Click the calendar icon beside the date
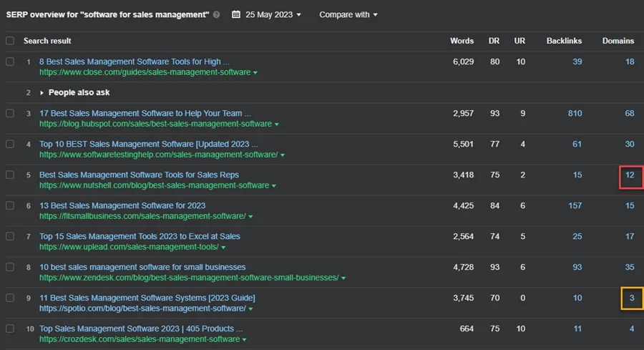This screenshot has height=350, width=644. click(235, 15)
